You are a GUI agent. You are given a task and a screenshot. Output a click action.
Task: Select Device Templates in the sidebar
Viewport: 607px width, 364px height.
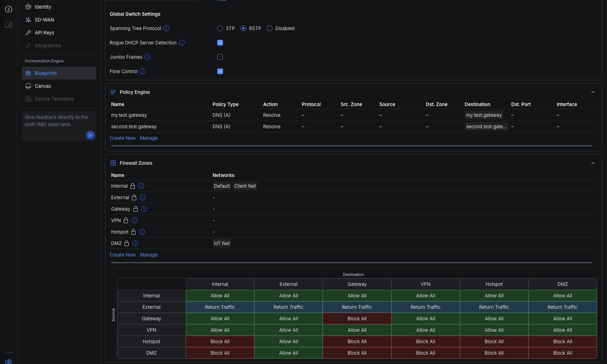pyautogui.click(x=54, y=99)
